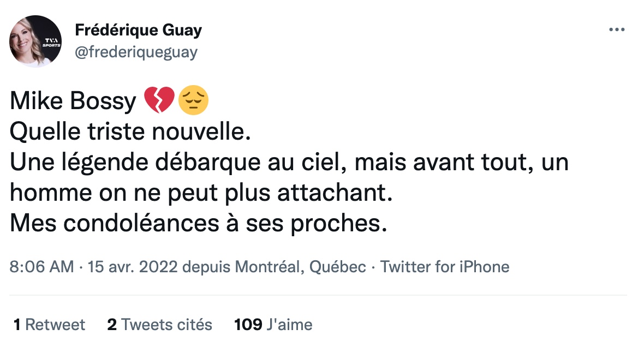Click the pensive face emoji

[193, 101]
